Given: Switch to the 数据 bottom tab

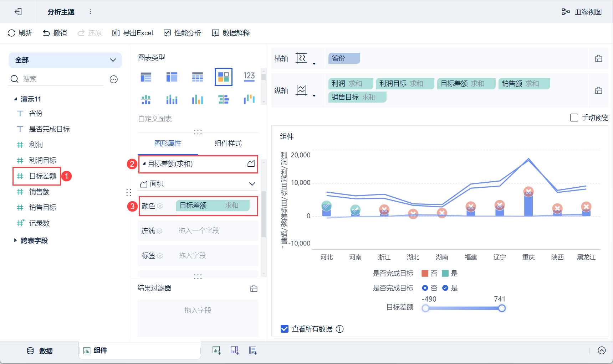Looking at the screenshot, I should (x=40, y=351).
